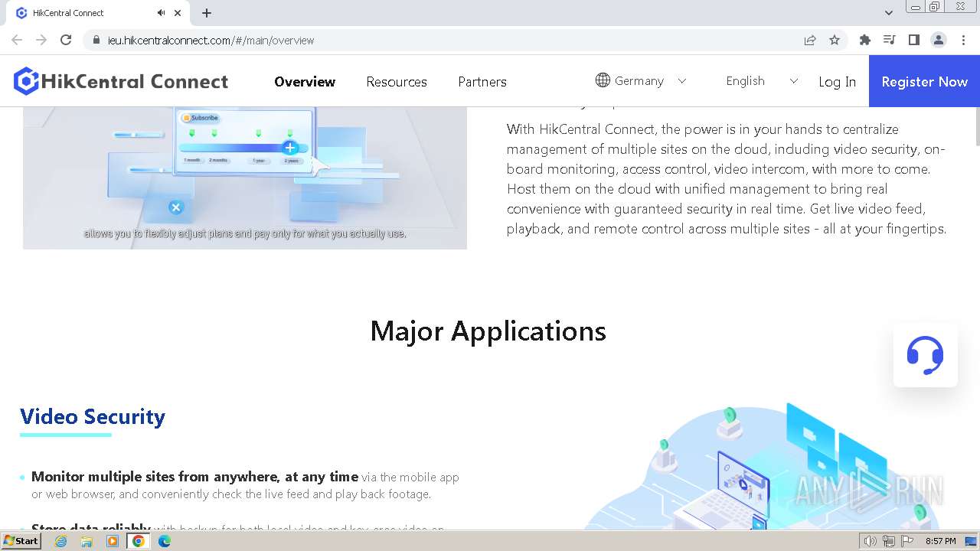Click the globe region icon
Image resolution: width=980 pixels, height=551 pixels.
coord(603,80)
